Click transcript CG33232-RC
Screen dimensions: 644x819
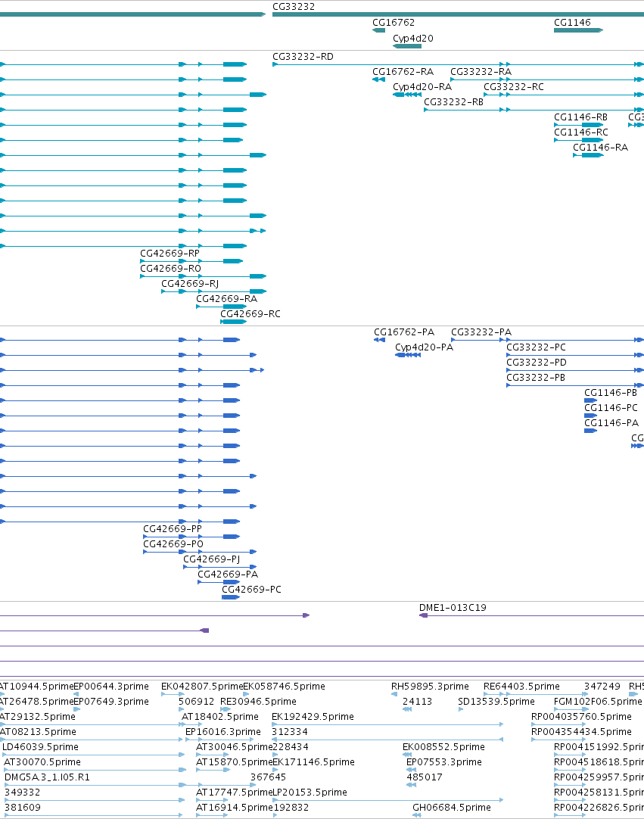tap(513, 87)
